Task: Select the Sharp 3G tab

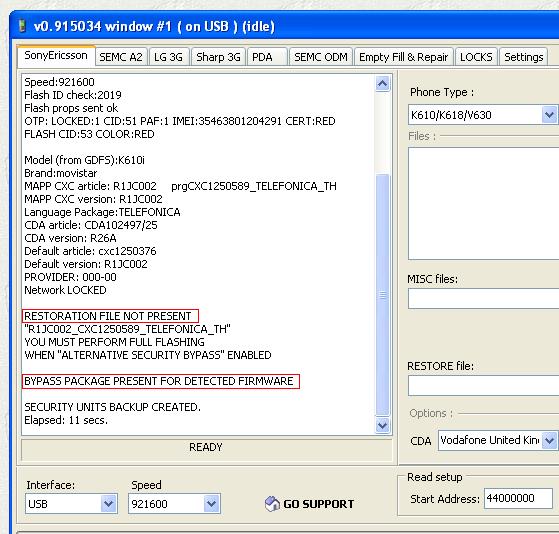Action: [x=218, y=57]
